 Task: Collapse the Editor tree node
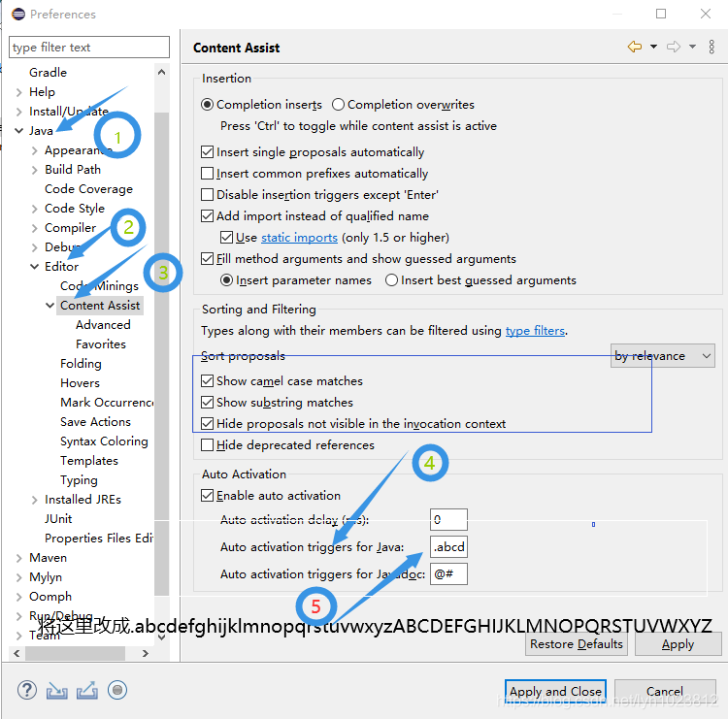(34, 267)
